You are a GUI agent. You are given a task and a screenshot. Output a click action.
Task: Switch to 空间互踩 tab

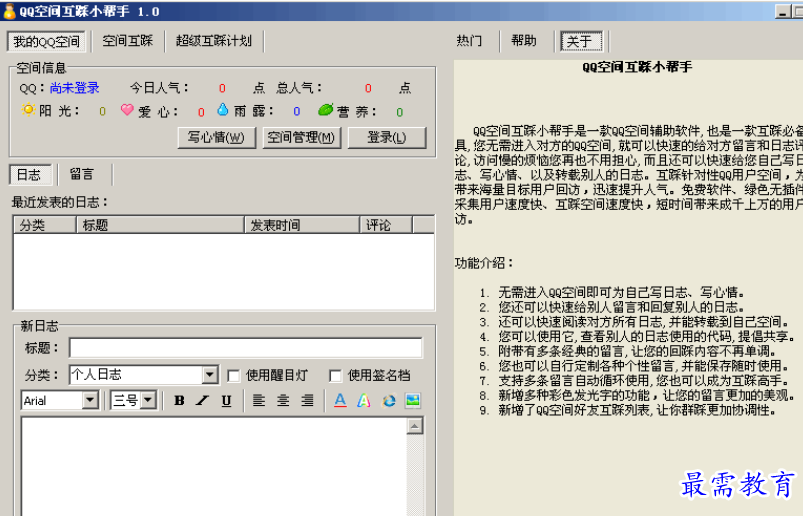tap(128, 41)
